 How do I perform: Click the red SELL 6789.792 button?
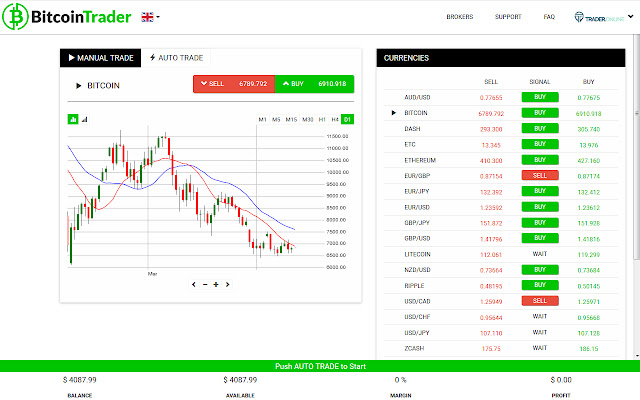(x=234, y=84)
